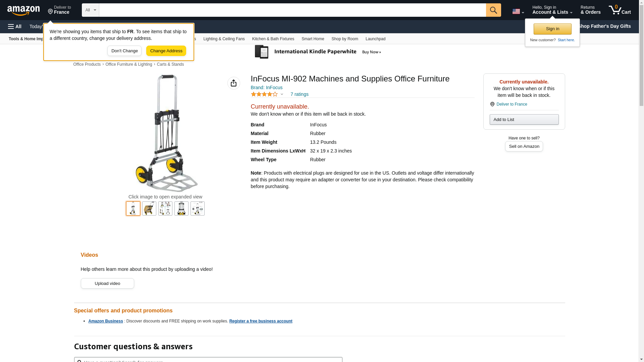Expand the search category All dropdown

[90, 10]
